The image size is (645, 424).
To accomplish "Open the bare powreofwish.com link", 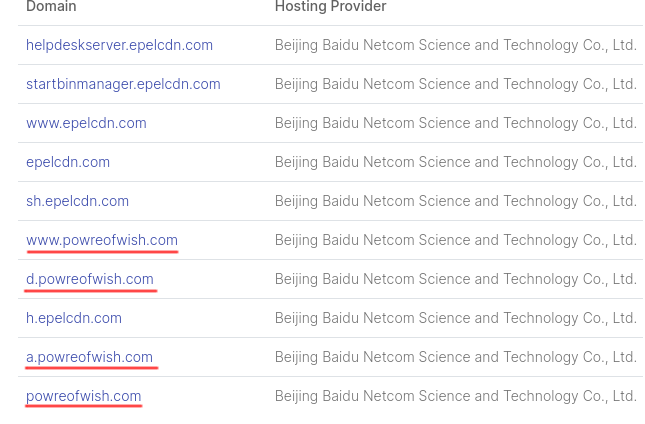I will (84, 396).
